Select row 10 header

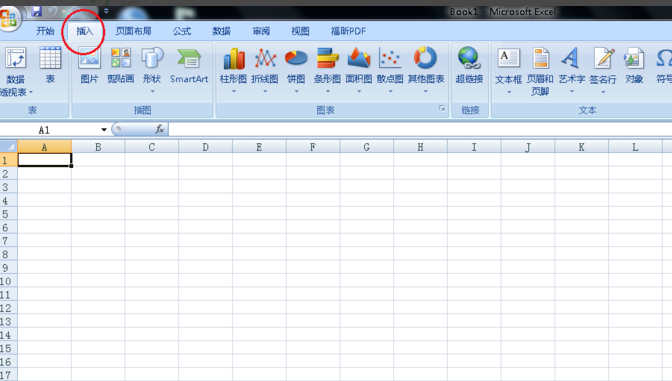(x=9, y=281)
